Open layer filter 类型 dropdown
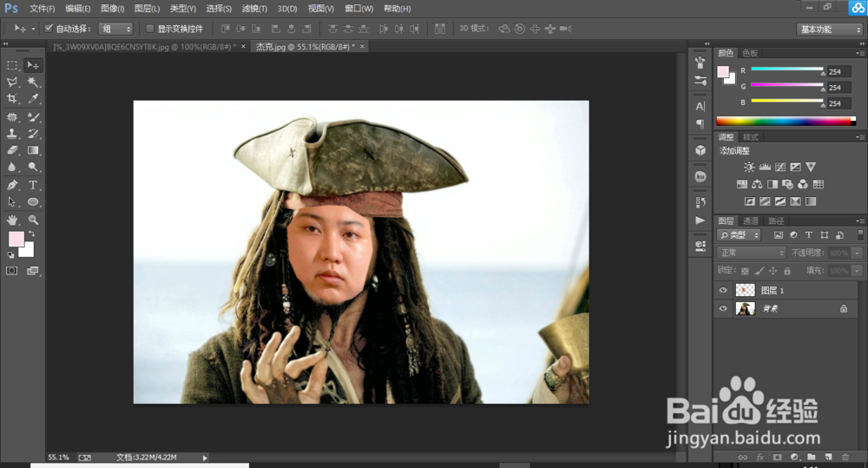 pyautogui.click(x=740, y=235)
